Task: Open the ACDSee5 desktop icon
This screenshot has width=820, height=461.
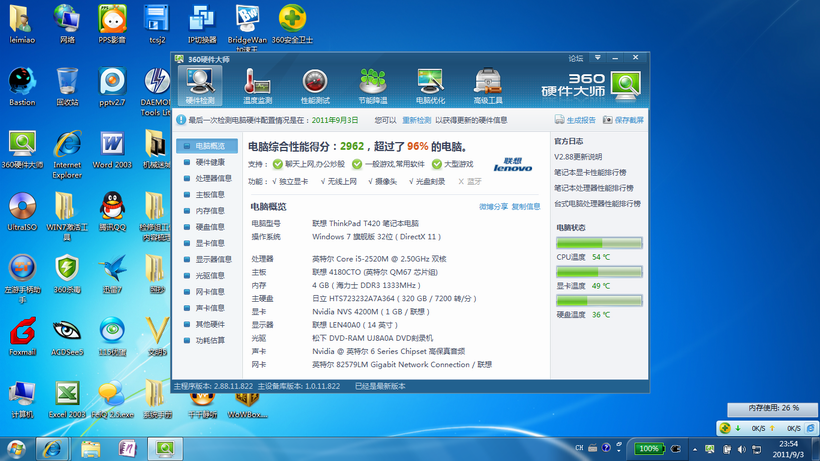Action: 67,337
